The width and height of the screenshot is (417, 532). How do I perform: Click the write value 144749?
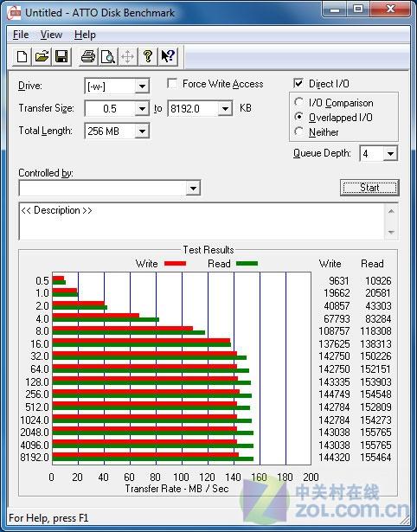[x=334, y=394]
